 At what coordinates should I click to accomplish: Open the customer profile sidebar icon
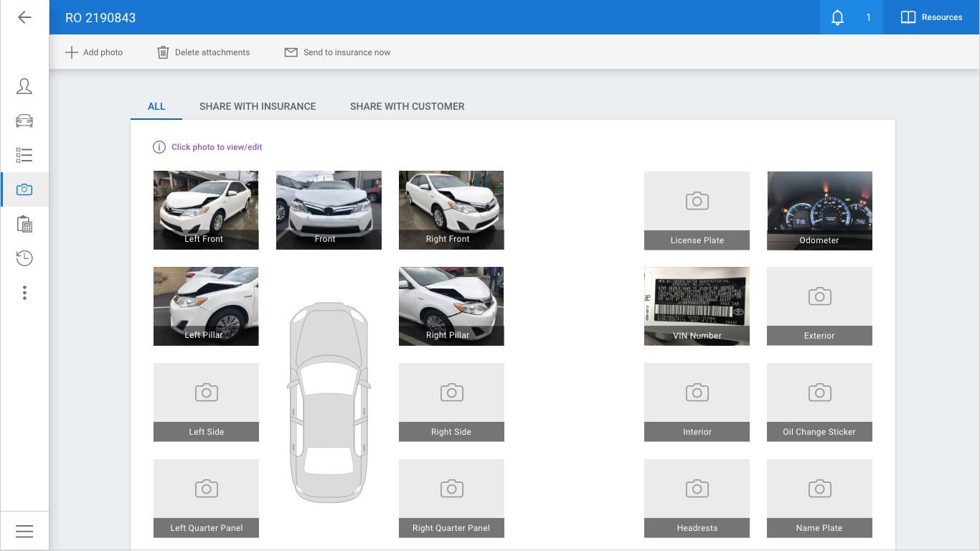24,87
